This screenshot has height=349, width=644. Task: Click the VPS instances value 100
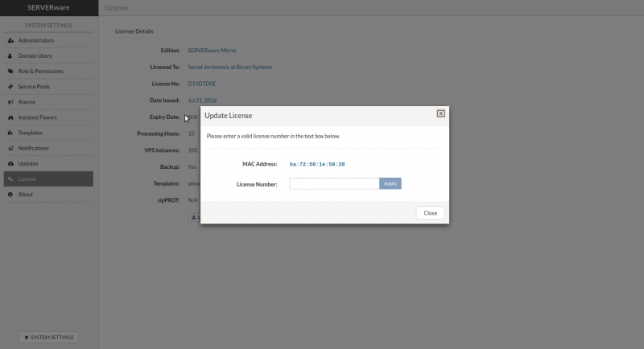192,150
